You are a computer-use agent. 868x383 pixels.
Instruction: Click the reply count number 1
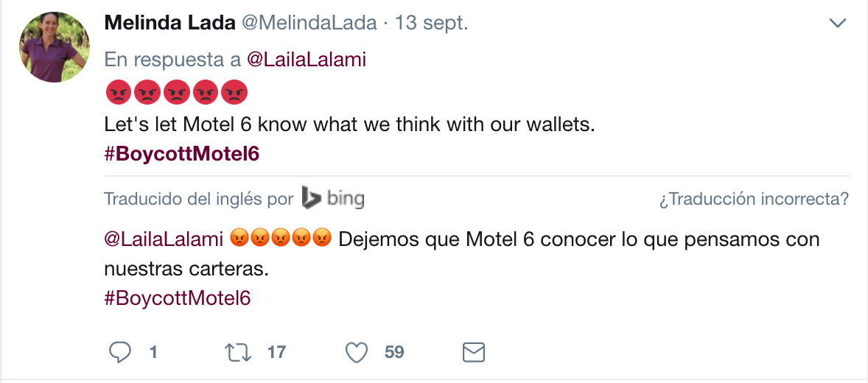[153, 353]
